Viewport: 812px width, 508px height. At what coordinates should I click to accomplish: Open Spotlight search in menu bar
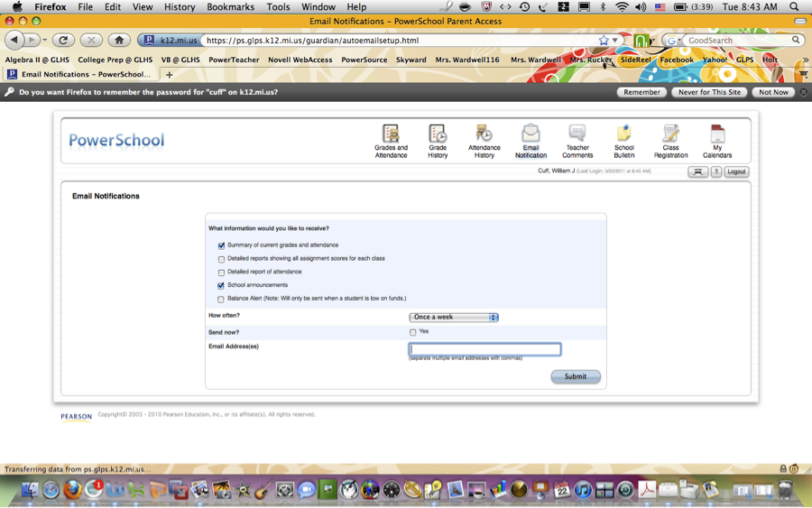click(794, 6)
